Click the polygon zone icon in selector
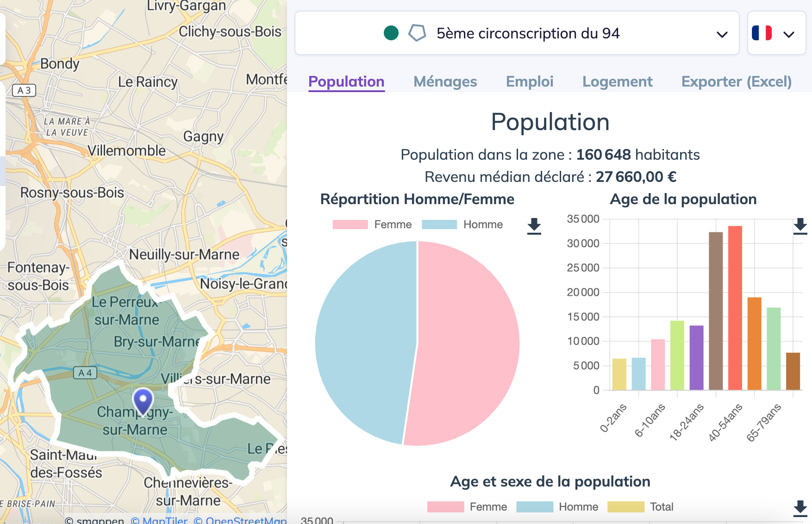The width and height of the screenshot is (812, 524). click(417, 33)
